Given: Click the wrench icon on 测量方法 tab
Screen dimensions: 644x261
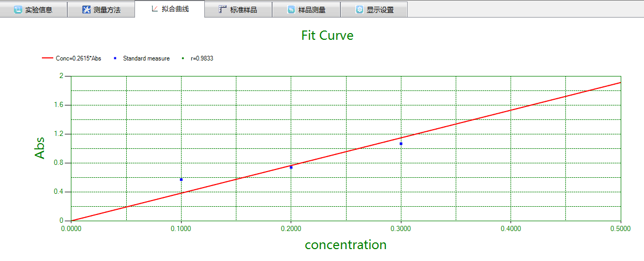Looking at the screenshot, I should pyautogui.click(x=86, y=9).
